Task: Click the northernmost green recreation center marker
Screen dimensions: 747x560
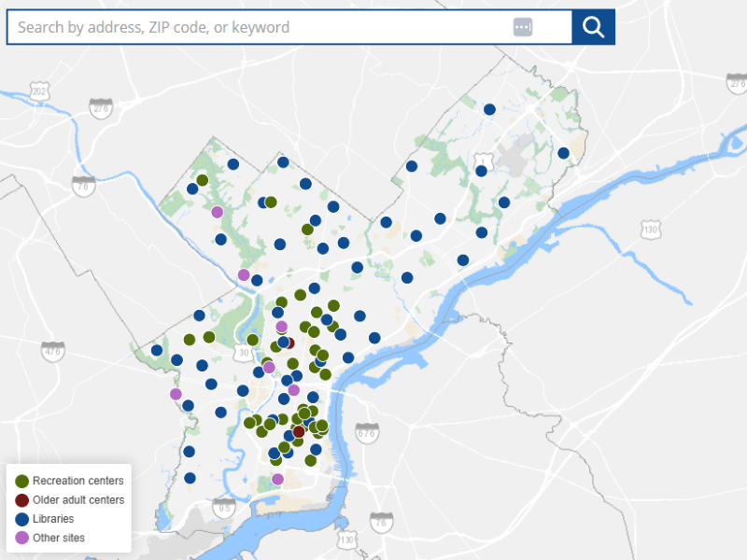Action: (x=202, y=180)
